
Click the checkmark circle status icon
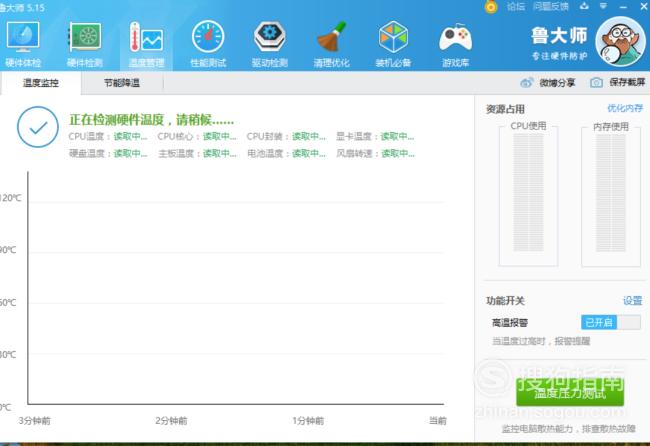pos(38,127)
